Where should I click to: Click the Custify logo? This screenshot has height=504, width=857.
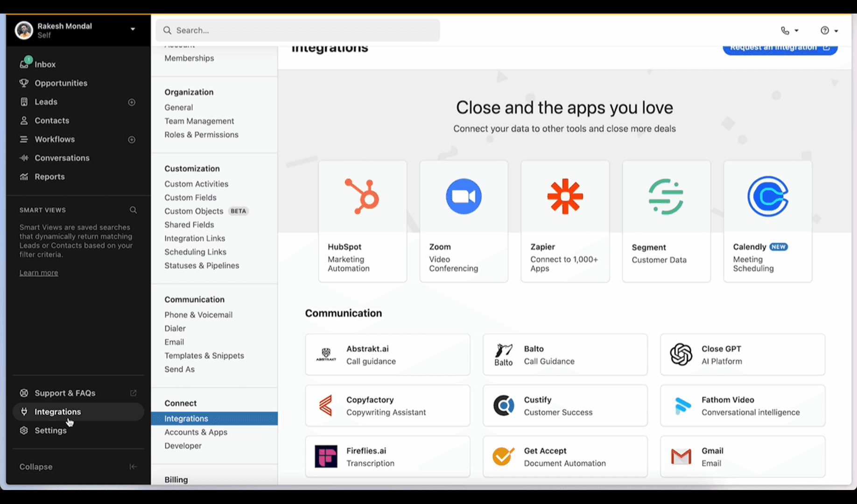click(504, 406)
